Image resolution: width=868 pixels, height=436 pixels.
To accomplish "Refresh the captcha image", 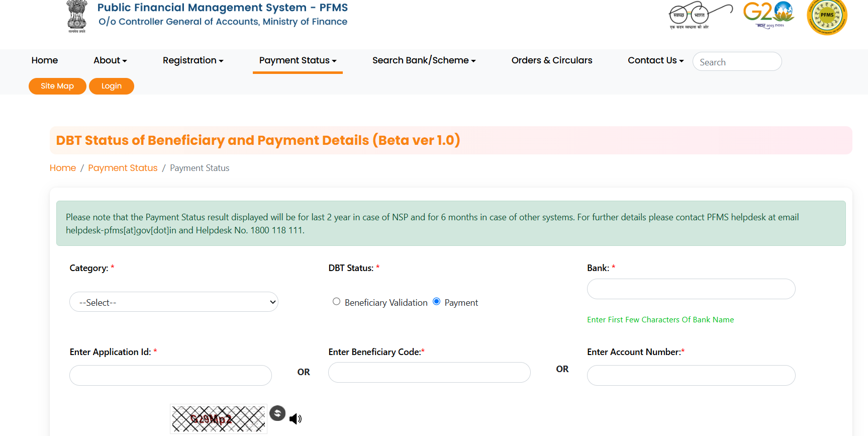I will click(x=277, y=413).
